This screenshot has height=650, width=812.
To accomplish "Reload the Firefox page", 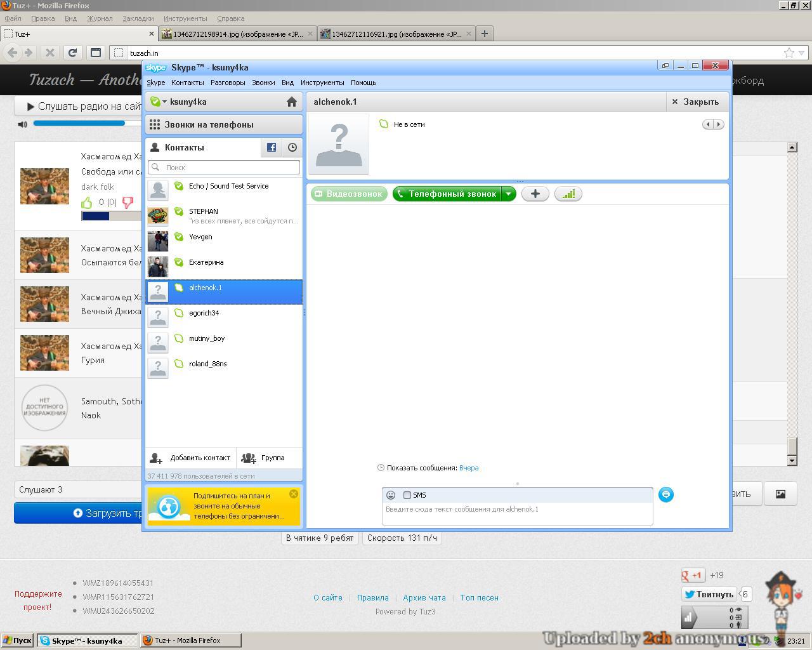I will pyautogui.click(x=72, y=53).
